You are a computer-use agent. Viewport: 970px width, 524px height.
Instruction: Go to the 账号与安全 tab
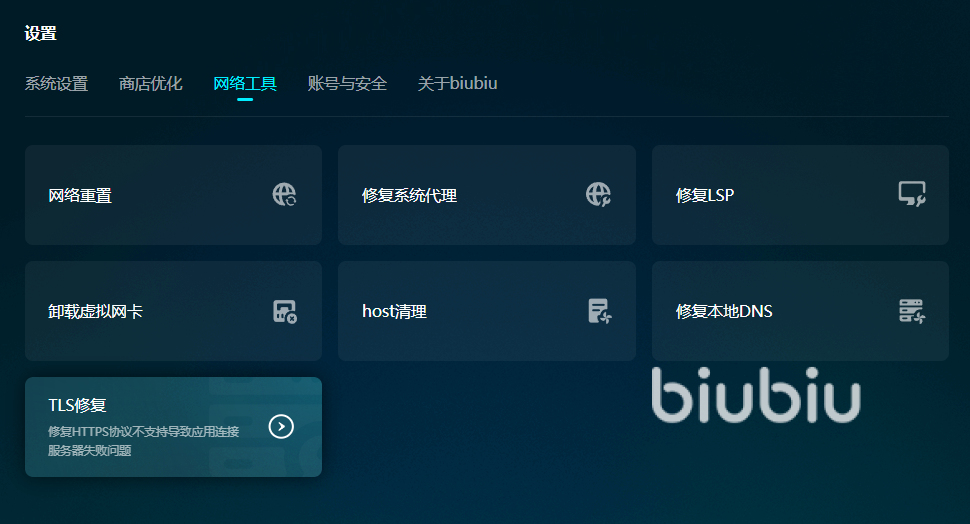coord(347,84)
